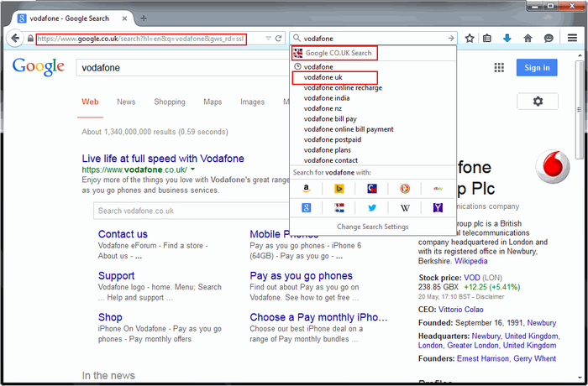
Task: Search with Bing engine icon
Action: (339, 189)
